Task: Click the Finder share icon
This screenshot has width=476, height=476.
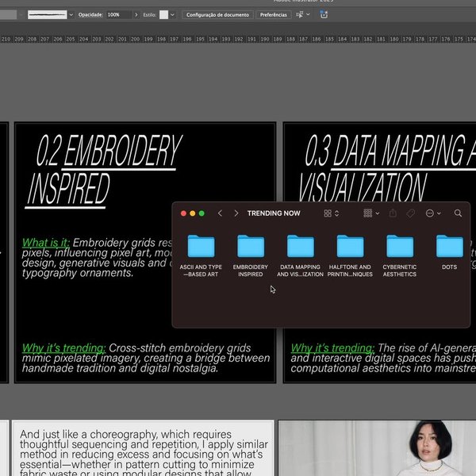Action: click(393, 213)
